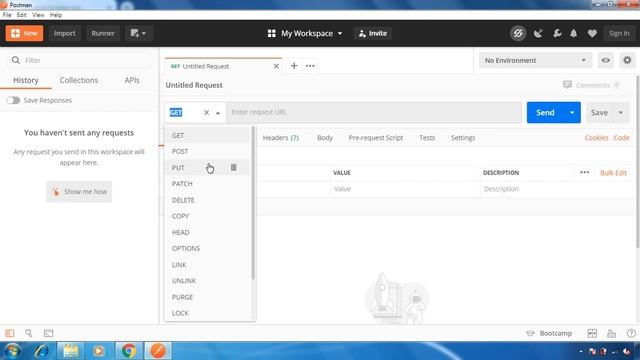Expand the Save dropdown arrow
The width and height of the screenshot is (640, 360).
pyautogui.click(x=620, y=113)
